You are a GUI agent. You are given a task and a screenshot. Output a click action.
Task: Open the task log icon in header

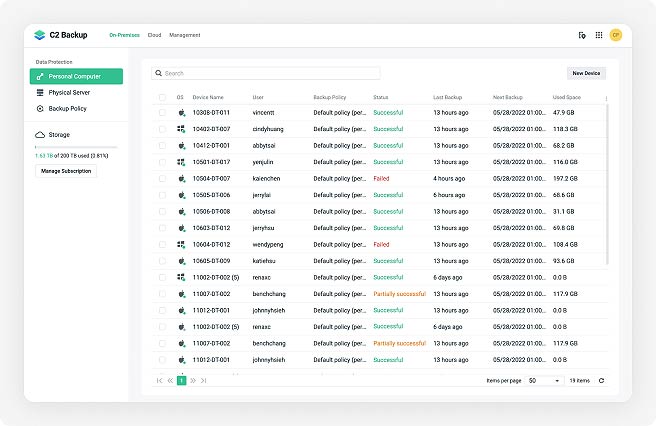coord(582,35)
